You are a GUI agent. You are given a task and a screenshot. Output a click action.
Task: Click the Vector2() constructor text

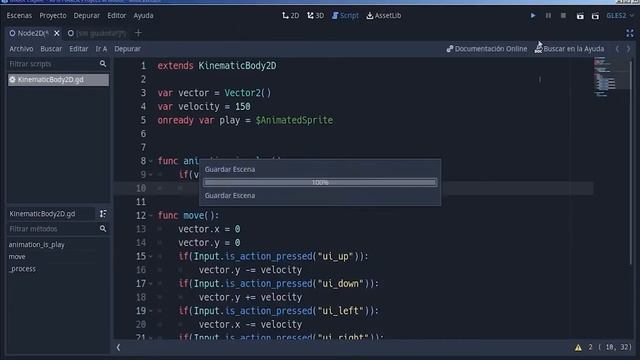(247, 93)
